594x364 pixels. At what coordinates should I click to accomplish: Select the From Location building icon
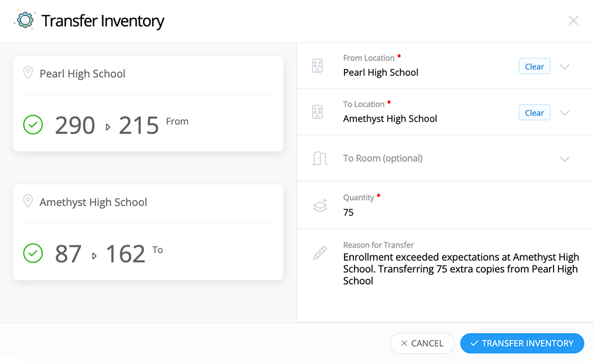[x=318, y=66]
